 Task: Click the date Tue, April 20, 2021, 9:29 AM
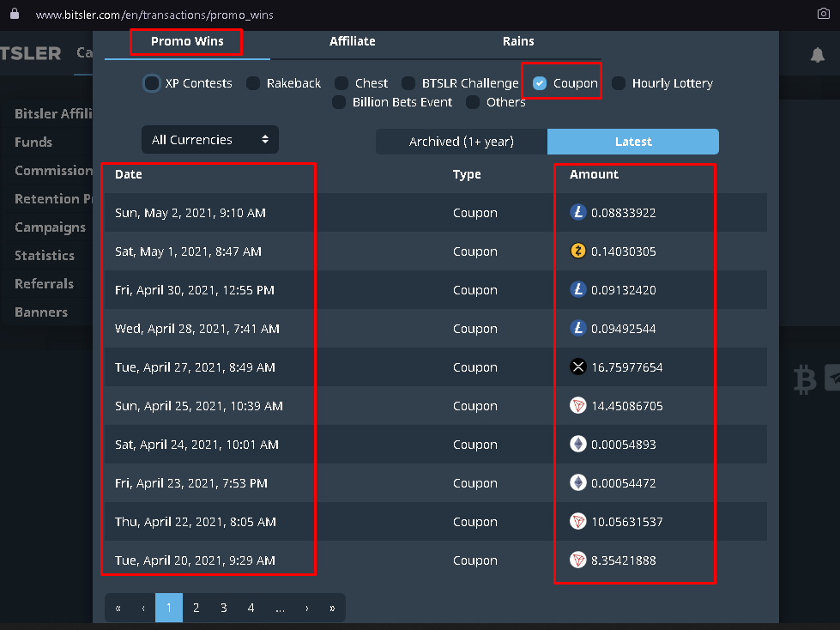(195, 560)
